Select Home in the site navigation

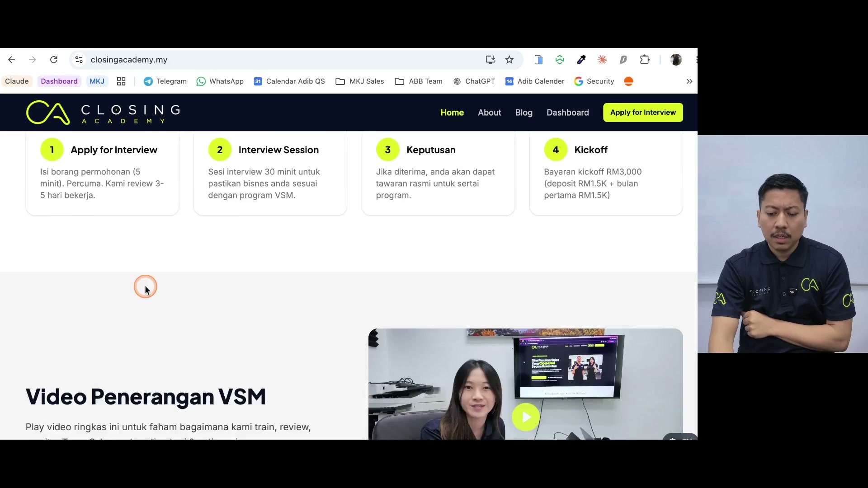click(452, 113)
